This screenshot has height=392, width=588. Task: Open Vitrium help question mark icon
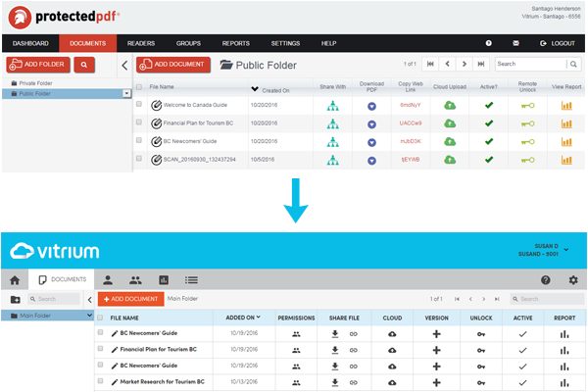(x=546, y=280)
